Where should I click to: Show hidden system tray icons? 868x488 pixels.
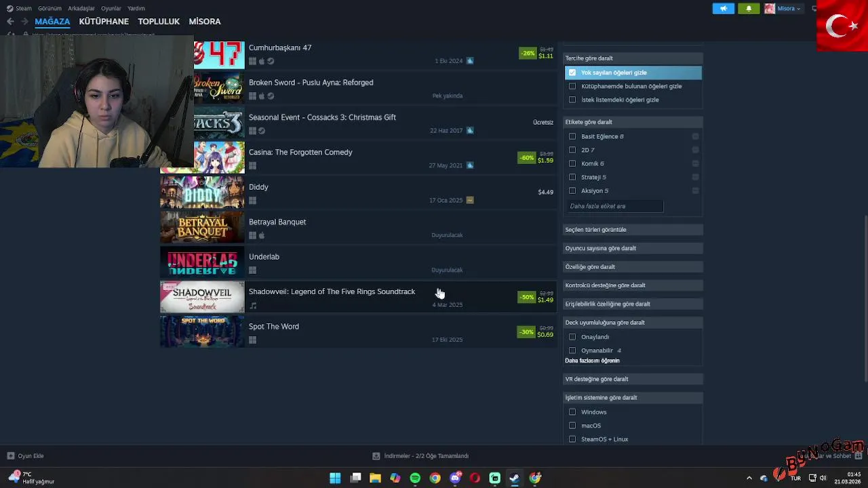(749, 478)
